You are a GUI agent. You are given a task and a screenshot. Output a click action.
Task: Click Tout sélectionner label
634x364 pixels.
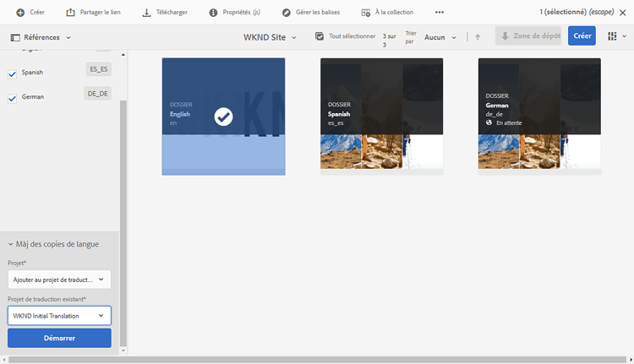pos(353,36)
